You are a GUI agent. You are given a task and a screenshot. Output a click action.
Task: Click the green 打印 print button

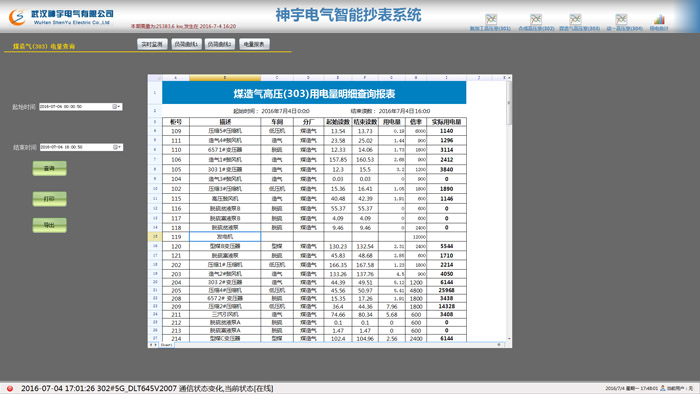[50, 199]
